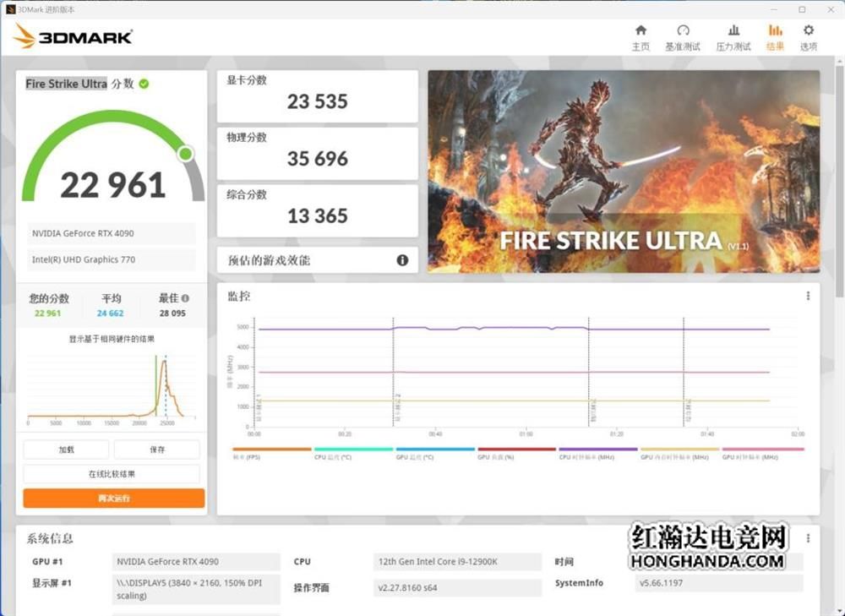Toggle the yellow GPU (MHz) legend entry

pyautogui.click(x=679, y=453)
